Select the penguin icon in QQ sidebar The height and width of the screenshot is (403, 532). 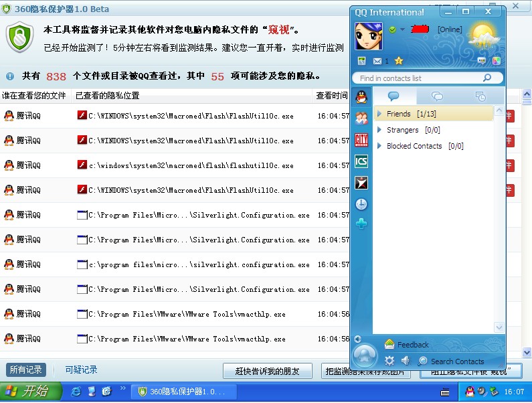tap(361, 97)
